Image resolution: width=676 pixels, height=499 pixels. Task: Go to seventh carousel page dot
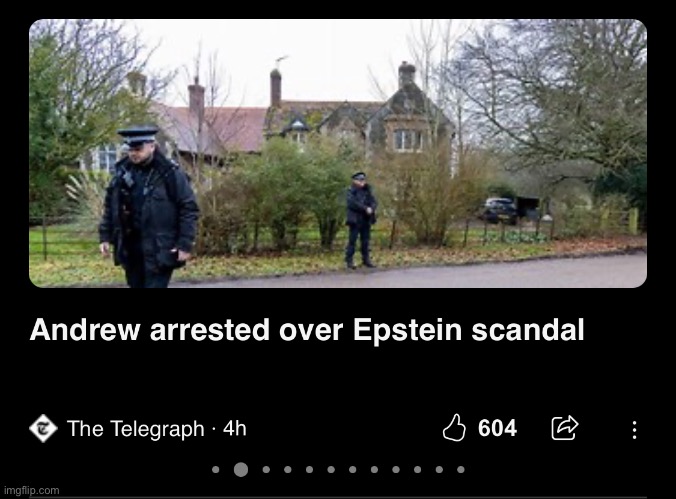[x=353, y=470]
